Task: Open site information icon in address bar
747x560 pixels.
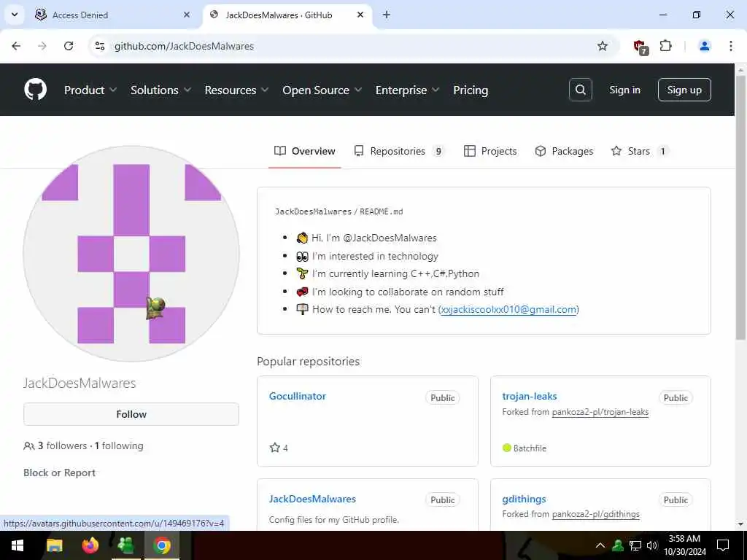Action: pyautogui.click(x=99, y=46)
